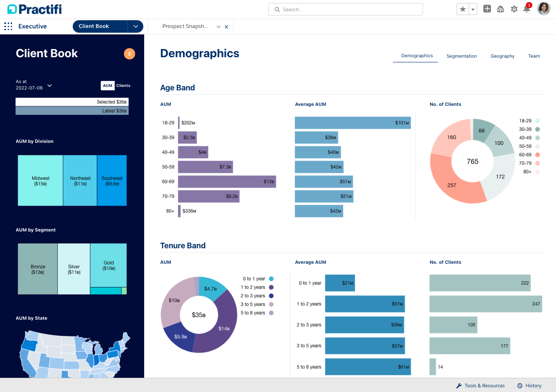Screen dimensions: 556x392
Task: Open the notifications bell
Action: [527, 9]
